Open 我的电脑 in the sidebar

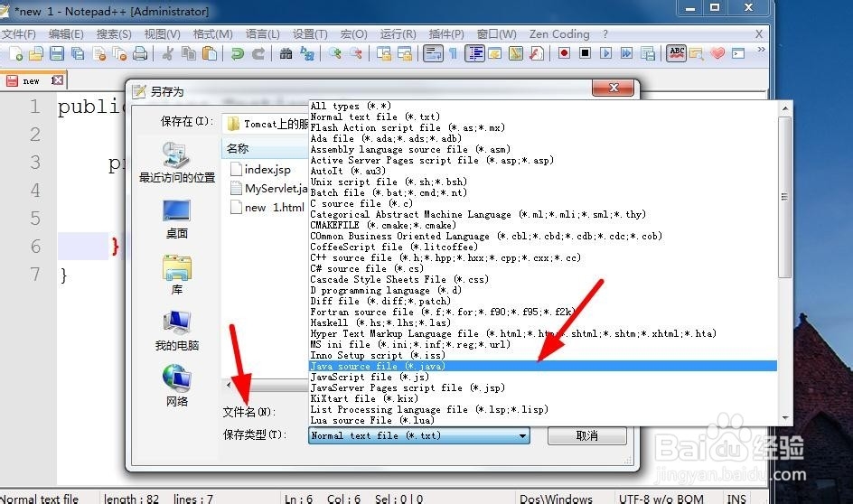pos(177,331)
